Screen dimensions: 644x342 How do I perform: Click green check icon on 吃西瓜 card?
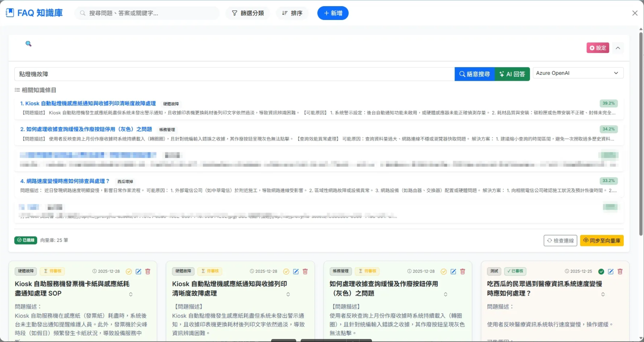click(x=600, y=271)
